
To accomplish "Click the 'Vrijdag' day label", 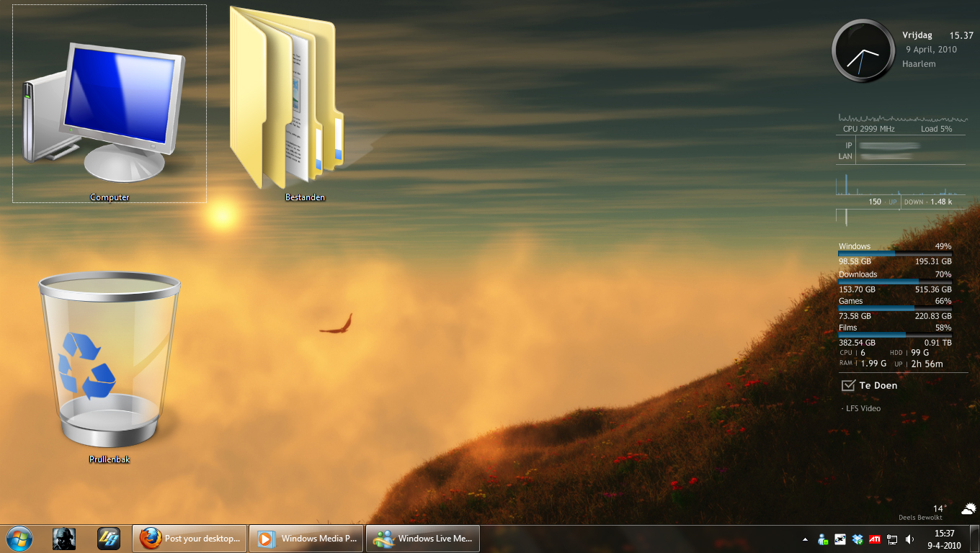I will [917, 35].
